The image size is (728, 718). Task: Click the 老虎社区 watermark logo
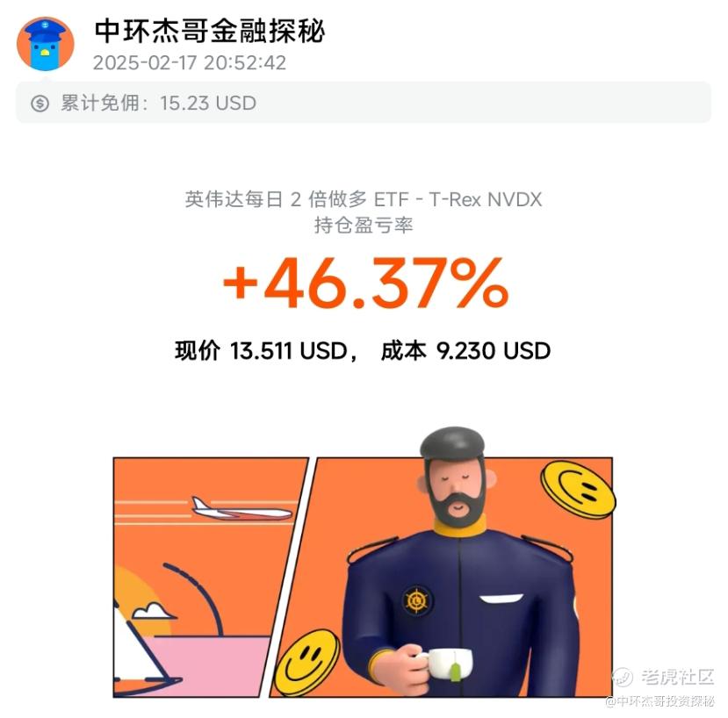coord(664,677)
